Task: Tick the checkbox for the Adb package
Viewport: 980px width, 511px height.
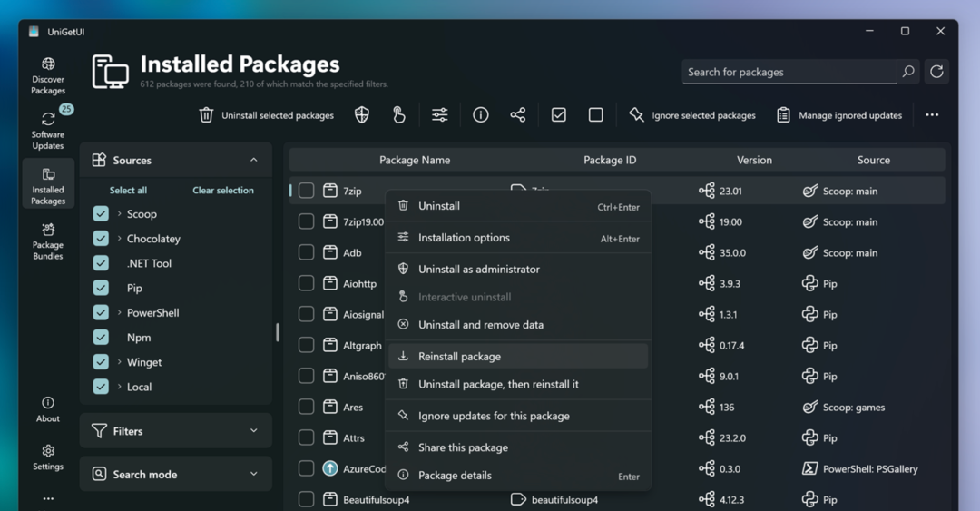Action: coord(307,252)
